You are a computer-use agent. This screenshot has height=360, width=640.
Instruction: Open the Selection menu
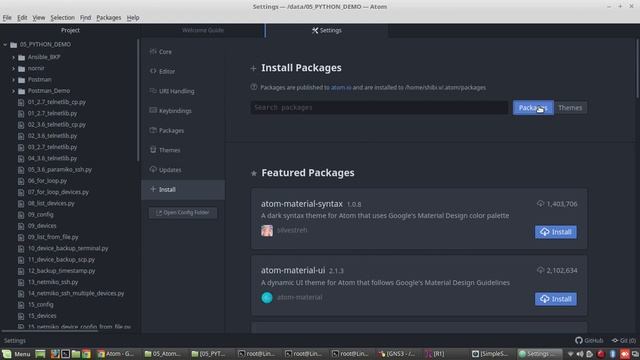tap(62, 18)
